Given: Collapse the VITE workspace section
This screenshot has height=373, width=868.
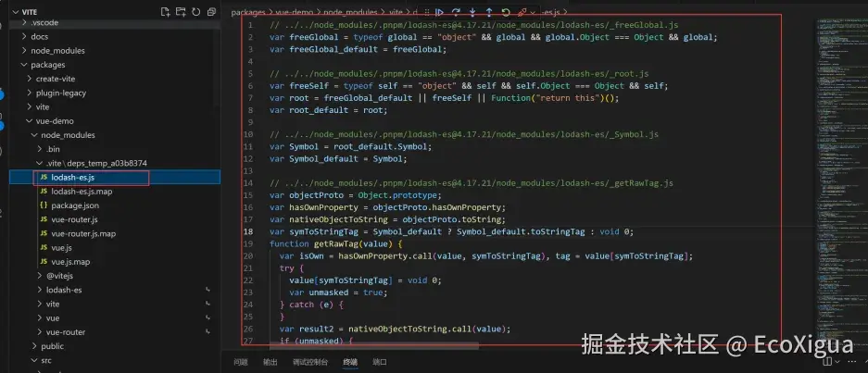Looking at the screenshot, I should pyautogui.click(x=15, y=12).
